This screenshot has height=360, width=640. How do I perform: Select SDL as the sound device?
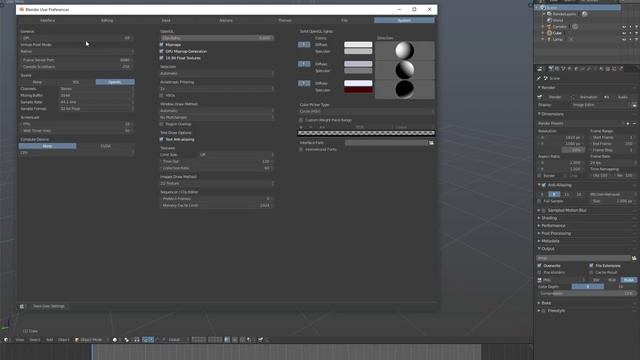(76, 82)
